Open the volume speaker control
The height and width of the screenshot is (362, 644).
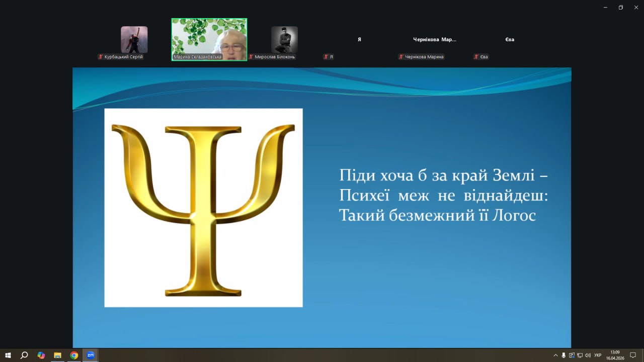tap(588, 355)
